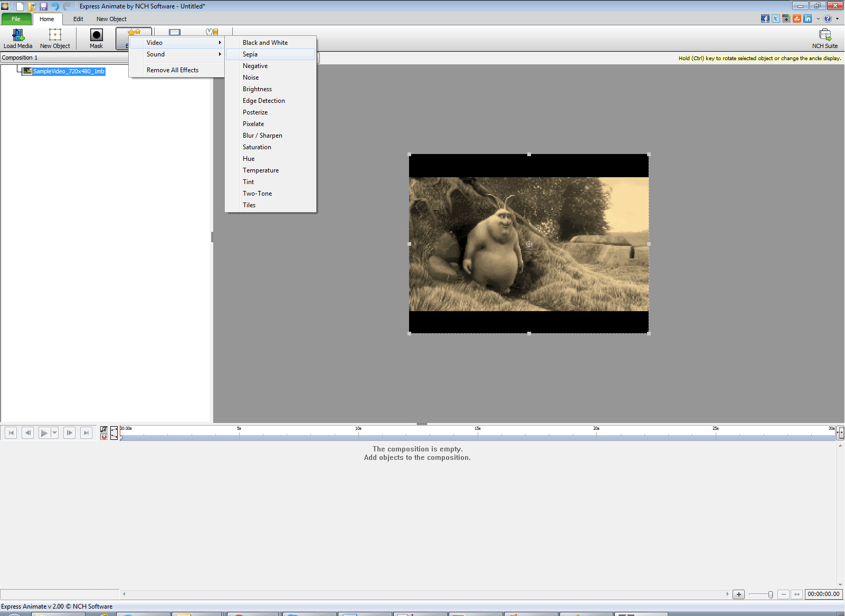This screenshot has width=845, height=616.
Task: Select SampleVideo_720x480_1mb in the tree
Action: (64, 71)
